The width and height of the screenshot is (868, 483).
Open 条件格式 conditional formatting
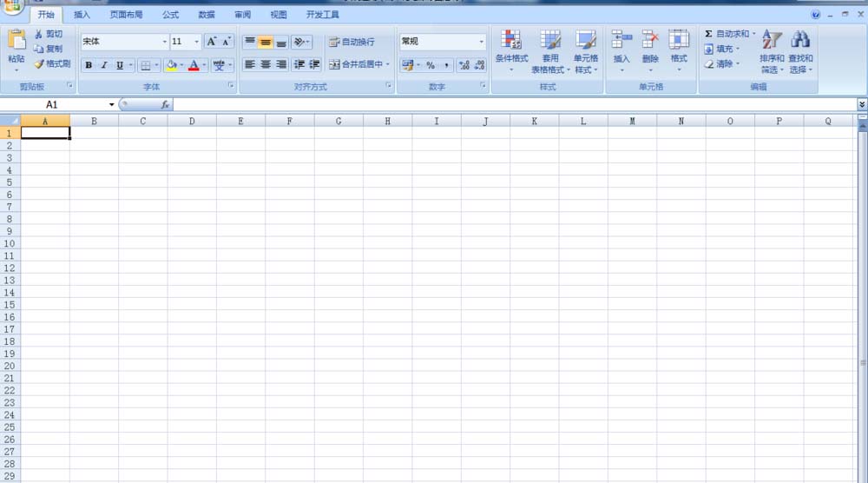coord(511,51)
